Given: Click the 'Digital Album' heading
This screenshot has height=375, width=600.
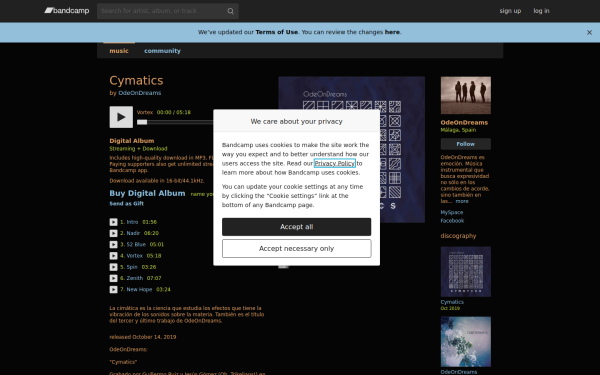Looking at the screenshot, I should click(132, 141).
